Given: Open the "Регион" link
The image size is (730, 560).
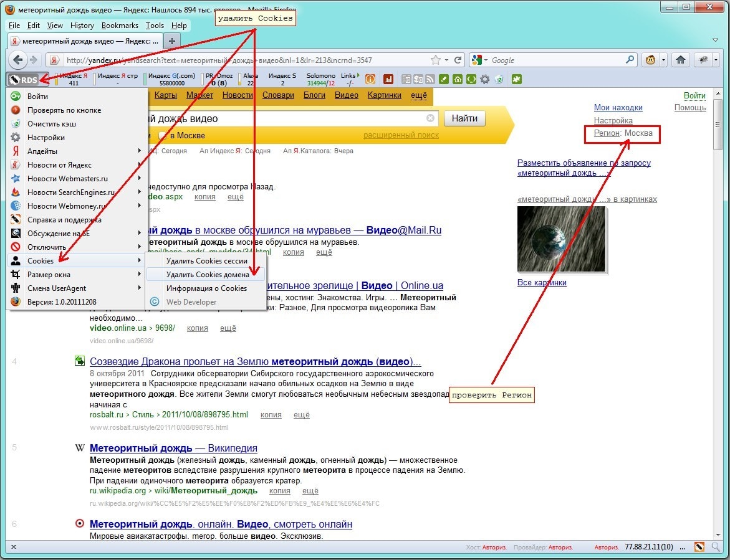Looking at the screenshot, I should [607, 133].
